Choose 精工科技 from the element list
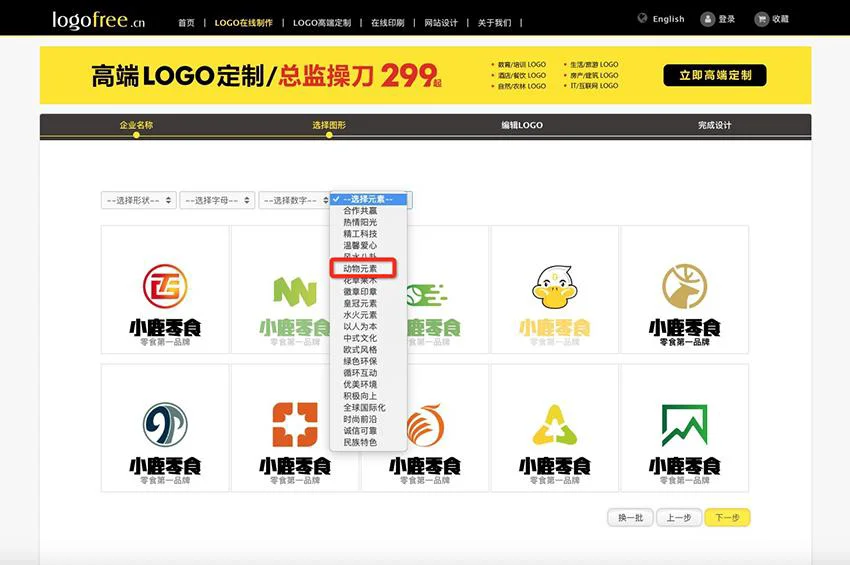Screen dimensions: 850x565 click(369, 234)
